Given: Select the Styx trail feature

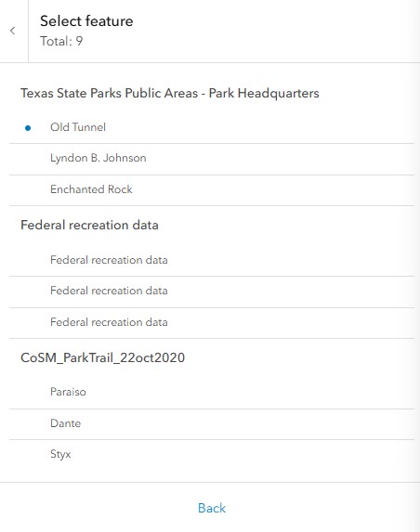Looking at the screenshot, I should coord(212,455).
